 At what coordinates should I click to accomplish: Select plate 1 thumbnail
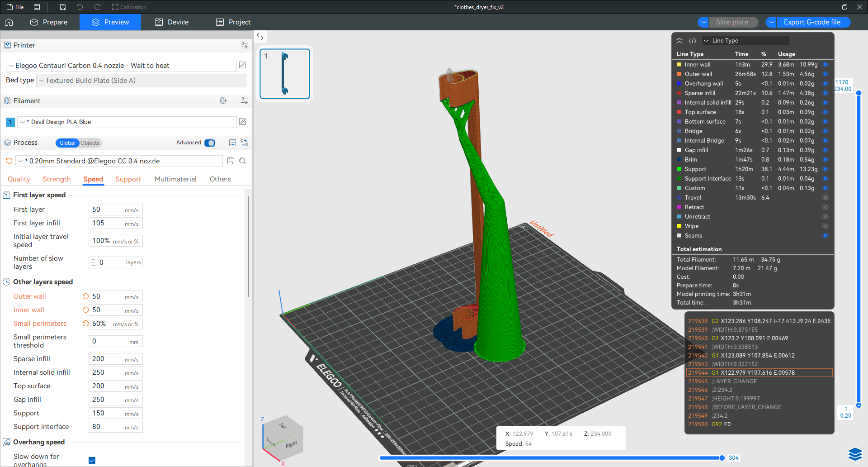285,74
